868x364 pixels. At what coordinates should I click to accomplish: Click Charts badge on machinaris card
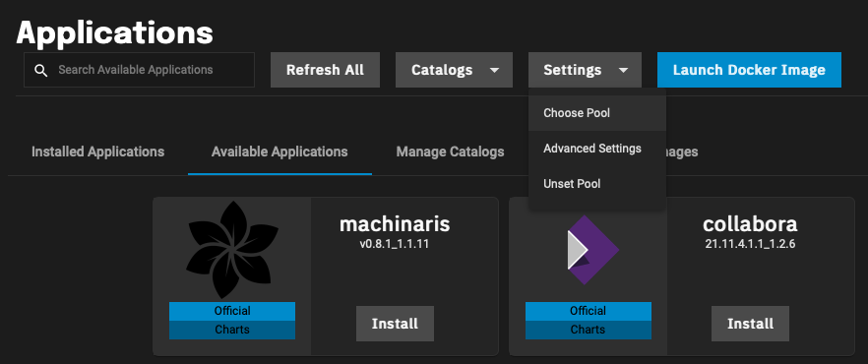(x=232, y=330)
